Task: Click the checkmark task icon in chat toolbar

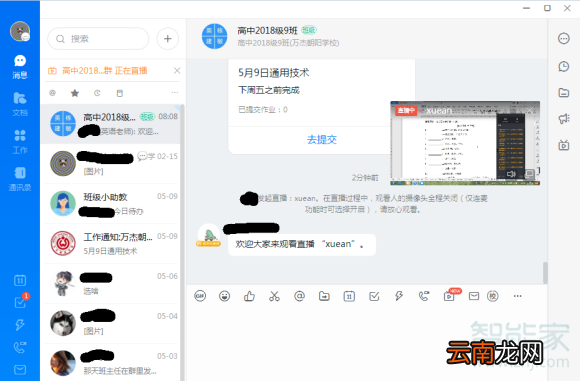Action: coord(374,296)
